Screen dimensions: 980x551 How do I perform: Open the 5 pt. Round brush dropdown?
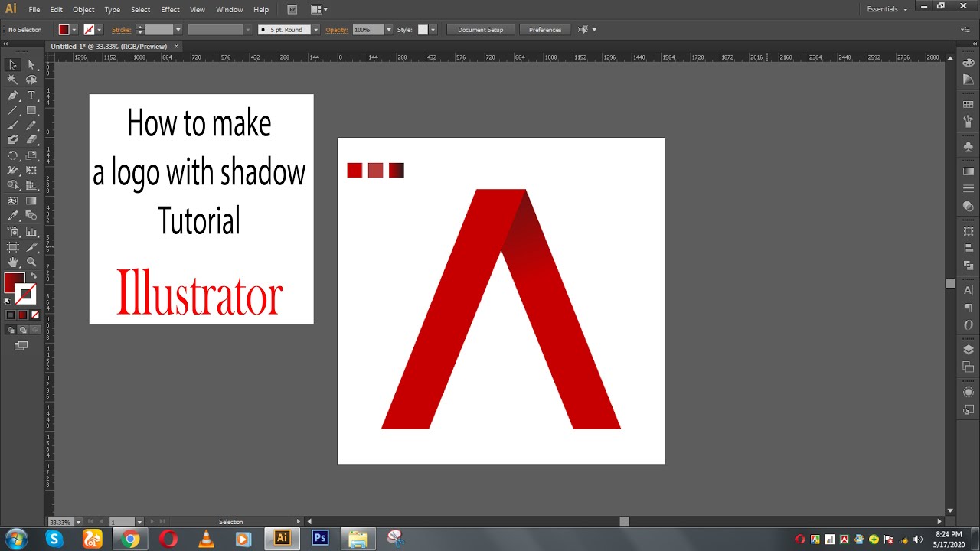pyautogui.click(x=315, y=30)
